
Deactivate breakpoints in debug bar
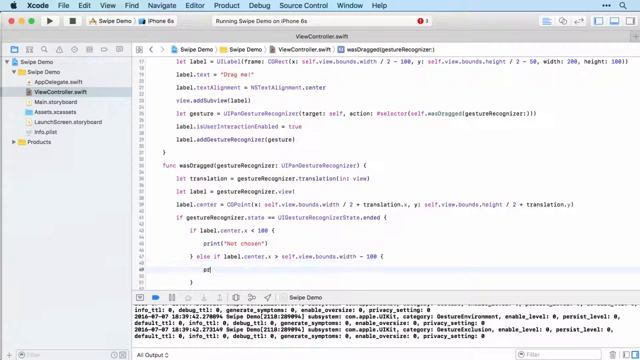coord(156,298)
